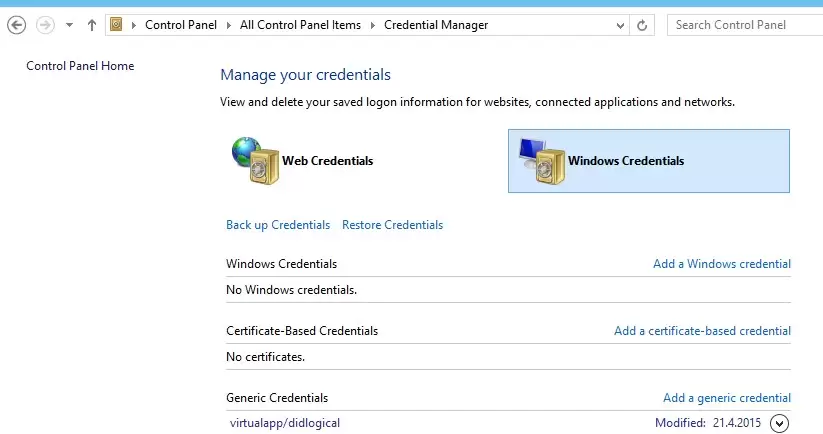823x434 pixels.
Task: Select the Windows Credentials monitor vault icon
Action: click(x=542, y=161)
